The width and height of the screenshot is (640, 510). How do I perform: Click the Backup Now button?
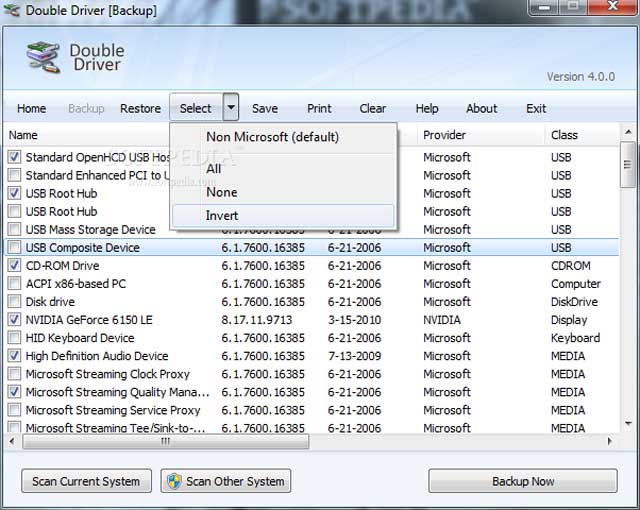point(523,481)
